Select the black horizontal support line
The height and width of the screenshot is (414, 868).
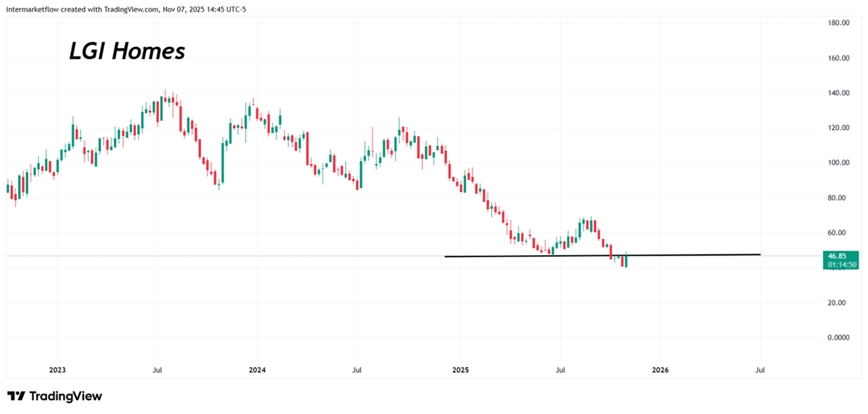point(687,255)
